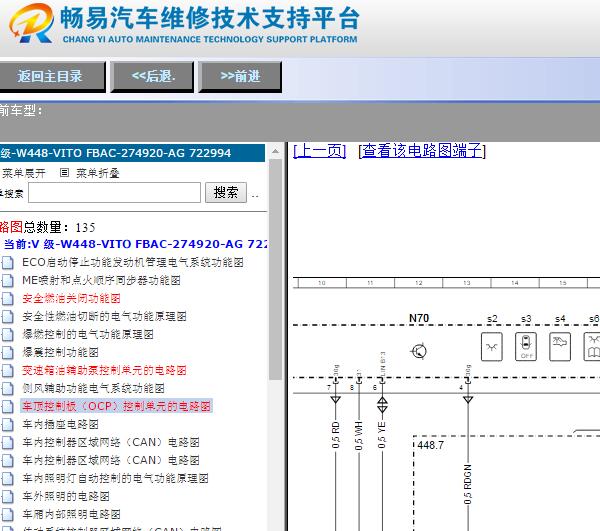
Task: Open 查看该电路图端子 link
Action: [x=422, y=151]
